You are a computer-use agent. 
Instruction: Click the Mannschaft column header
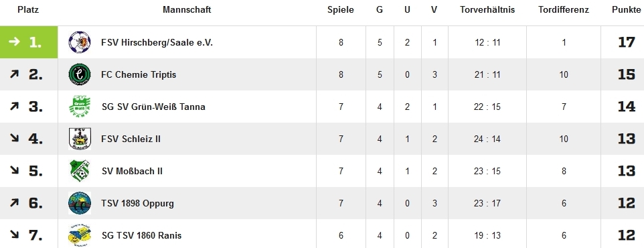pyautogui.click(x=187, y=10)
